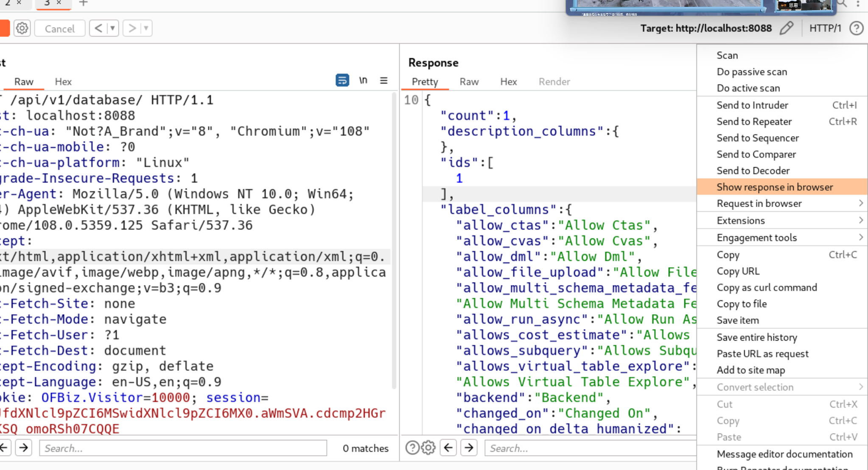Open the history forward dropdown arrow
The height and width of the screenshot is (470, 868).
click(x=146, y=28)
